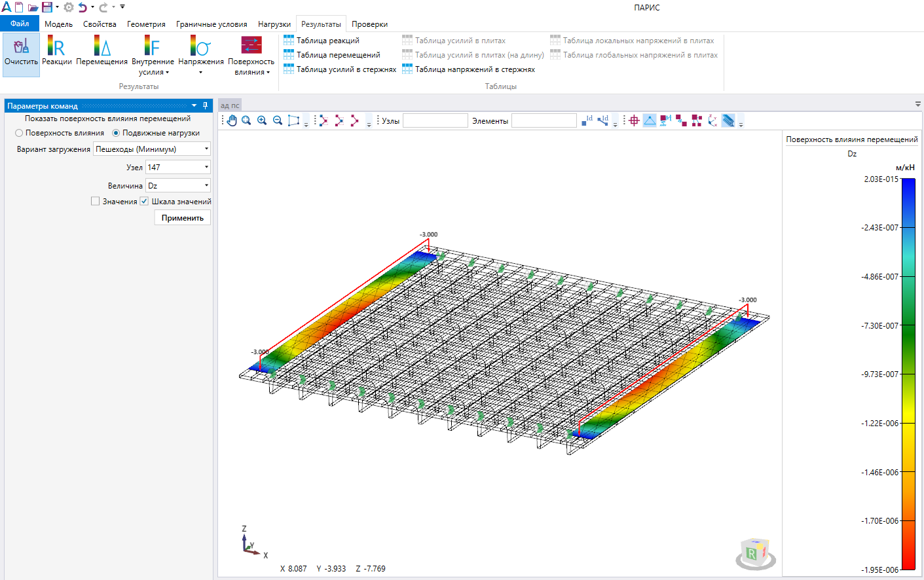The image size is (924, 580).
Task: Switch to the Граничные условия tab
Action: [212, 24]
